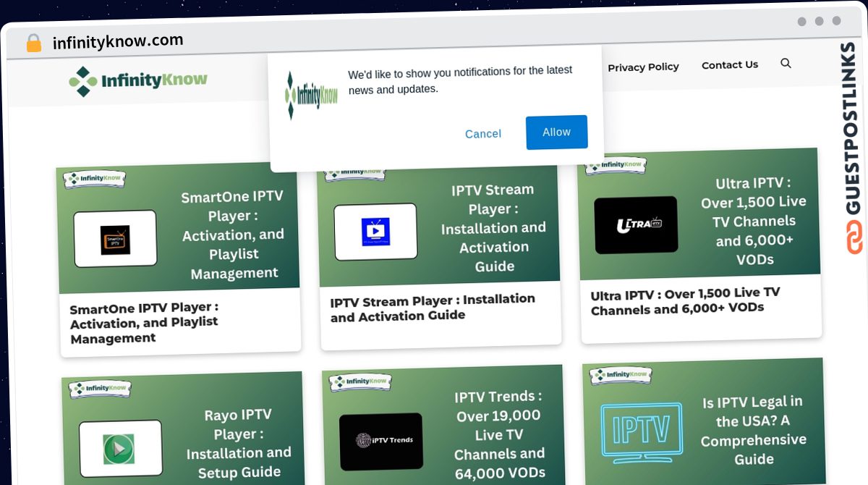Allow notifications from InfinityKnow

pos(556,132)
